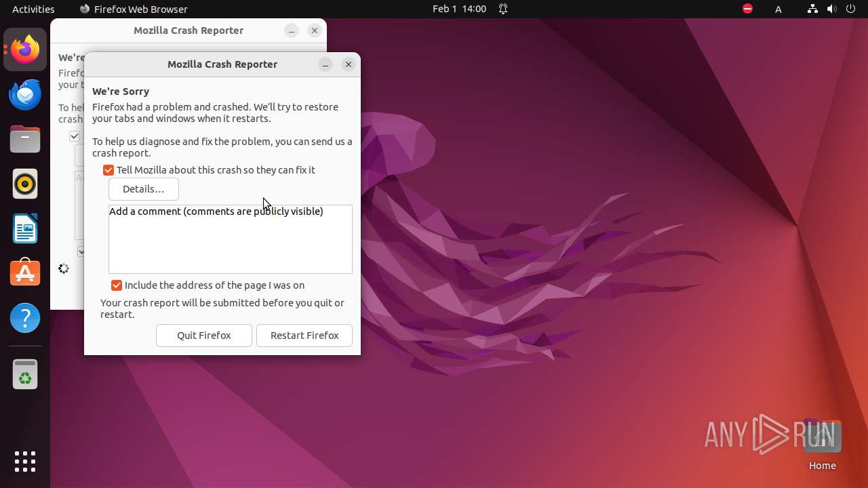Click the Details… button
Screen dimensions: 868x488
tap(144, 189)
